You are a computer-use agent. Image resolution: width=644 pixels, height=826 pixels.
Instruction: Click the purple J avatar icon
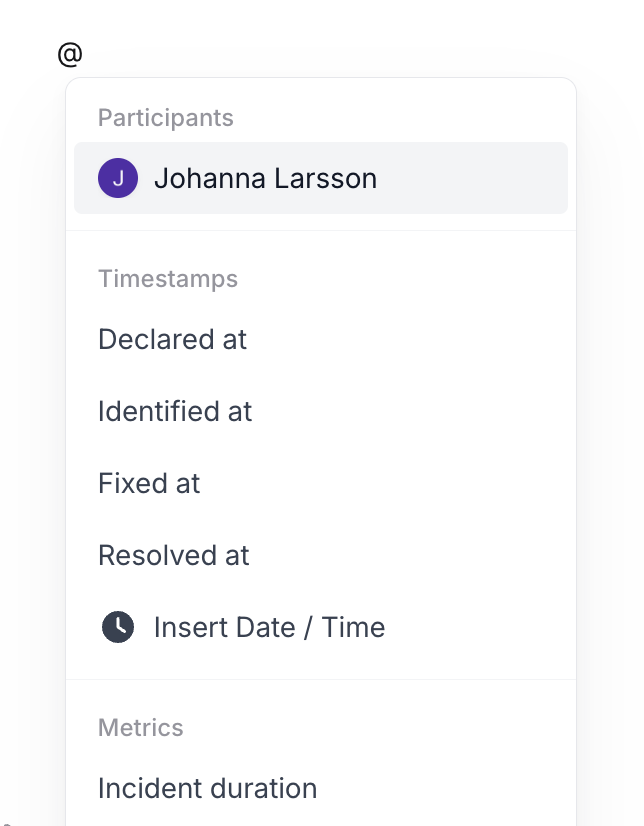tap(118, 179)
